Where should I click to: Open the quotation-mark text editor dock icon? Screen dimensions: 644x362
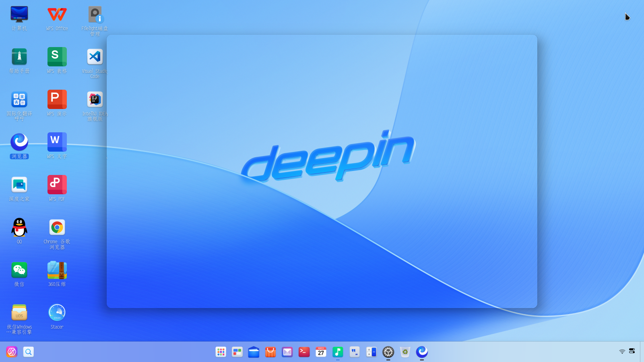point(355,352)
